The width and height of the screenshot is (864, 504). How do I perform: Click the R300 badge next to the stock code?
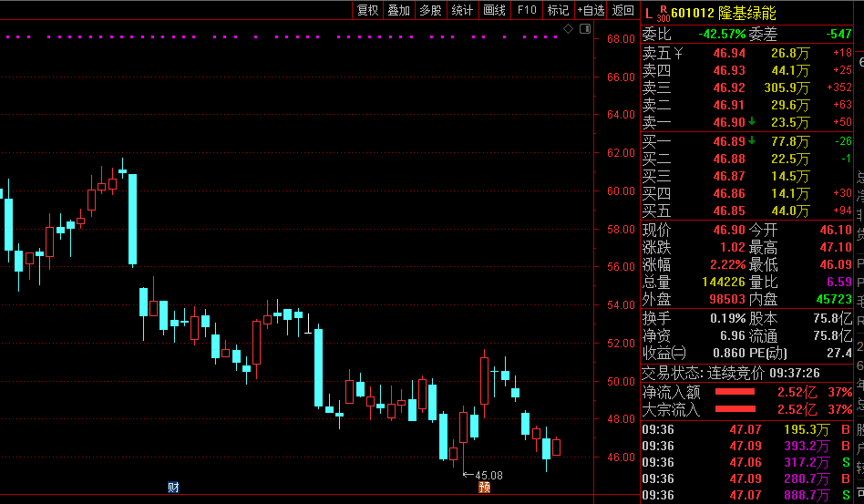[x=663, y=13]
